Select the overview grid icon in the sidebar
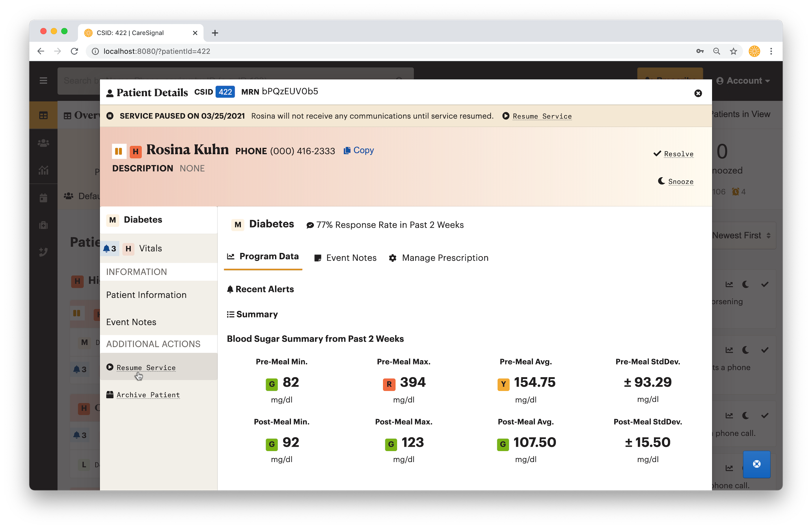This screenshot has height=529, width=812. coord(43,116)
